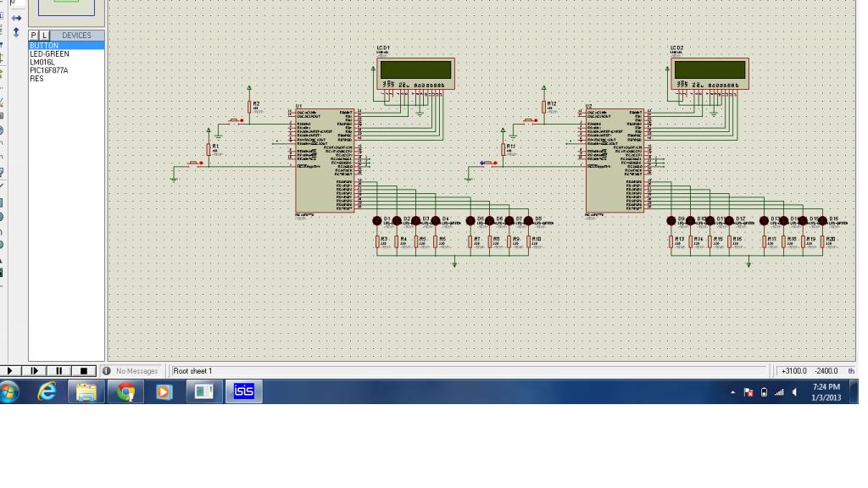Click the horizontal mirror flip icon
This screenshot has width=868, height=488.
pos(16,19)
